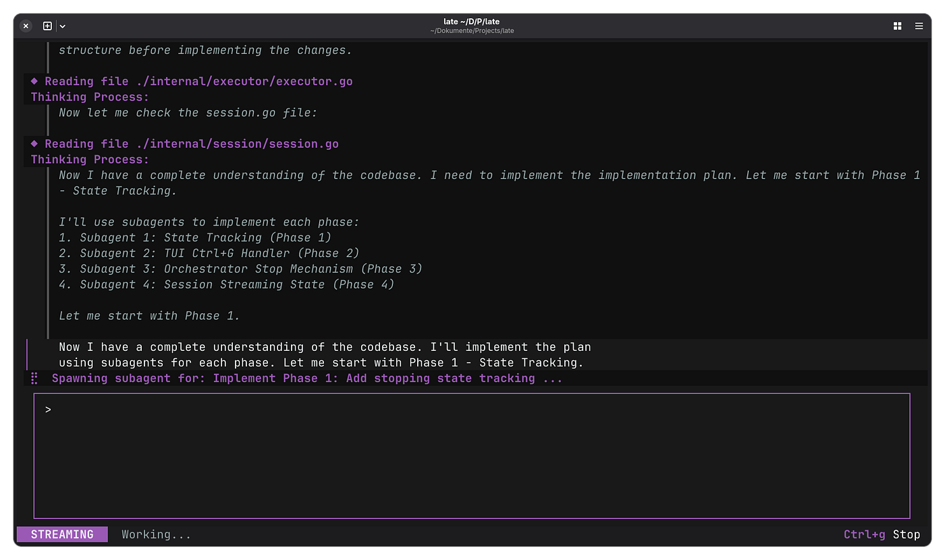
Task: Click the first Thinking Process heading
Action: [90, 97]
